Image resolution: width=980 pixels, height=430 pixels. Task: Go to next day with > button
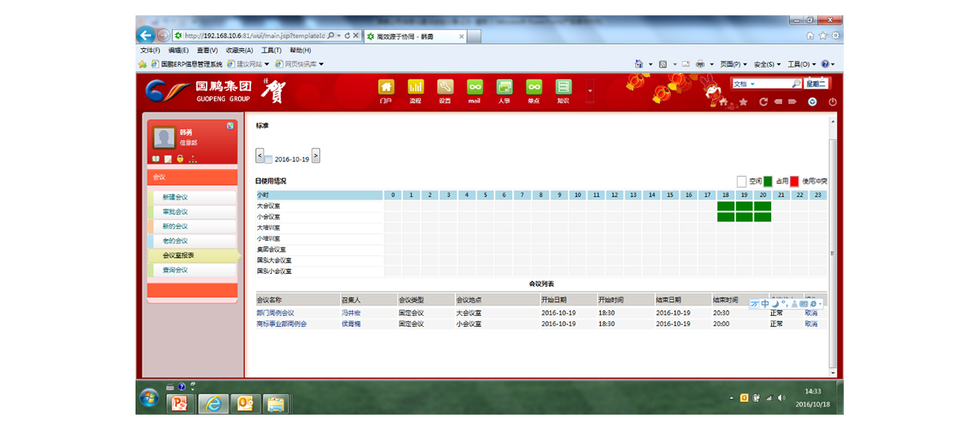315,155
